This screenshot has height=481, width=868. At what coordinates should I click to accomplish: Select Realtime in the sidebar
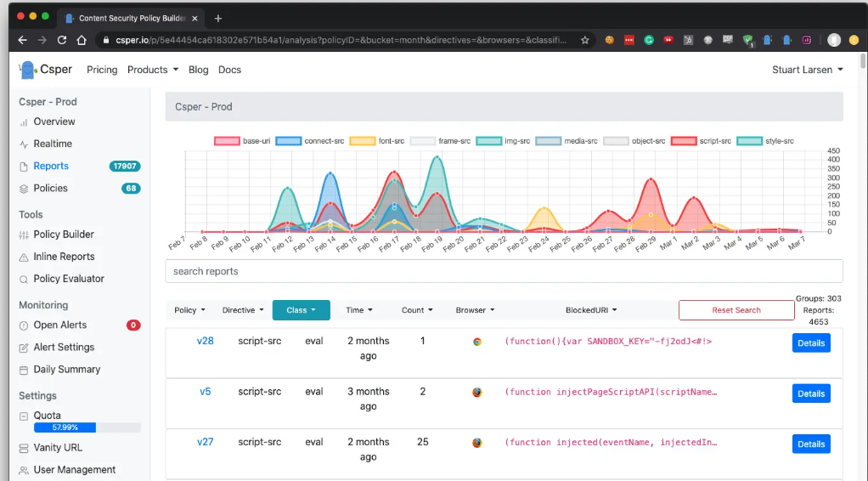pos(53,144)
